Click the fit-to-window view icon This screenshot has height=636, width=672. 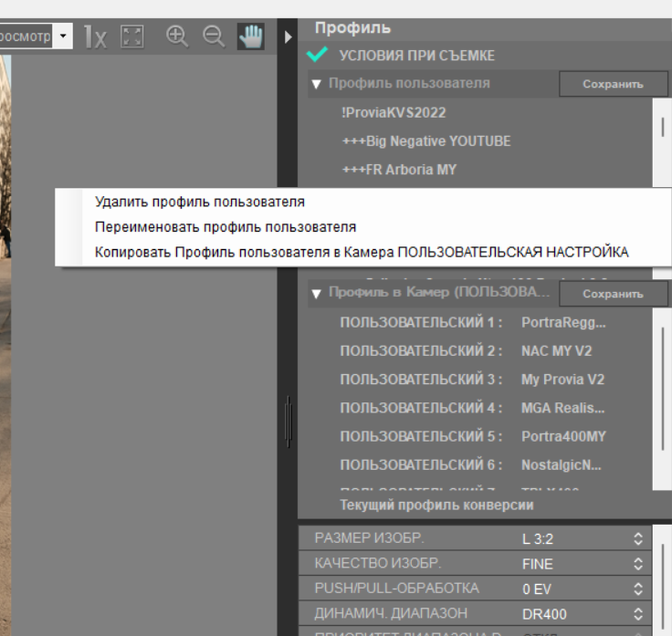pyautogui.click(x=132, y=36)
